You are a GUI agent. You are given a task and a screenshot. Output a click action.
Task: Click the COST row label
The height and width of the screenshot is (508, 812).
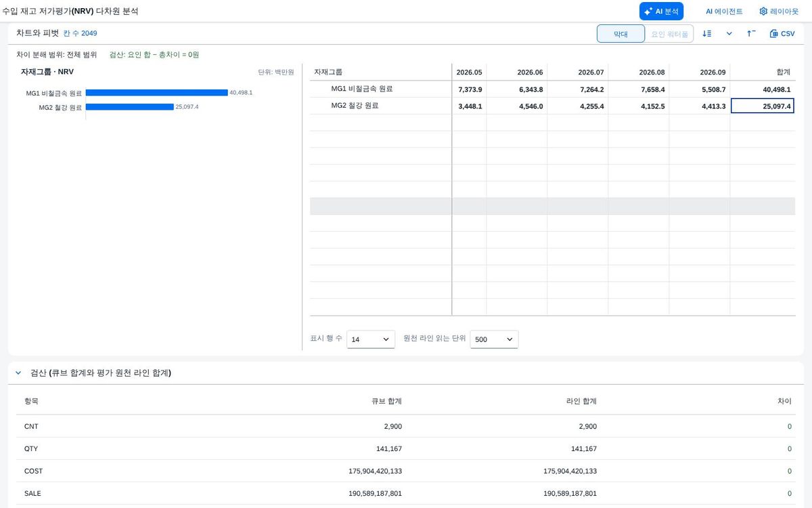33,471
